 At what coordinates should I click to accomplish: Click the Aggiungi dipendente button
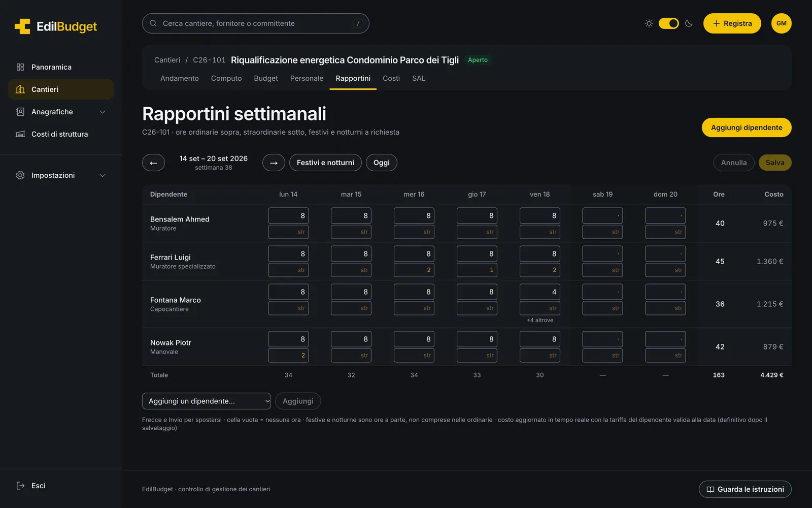coord(747,128)
